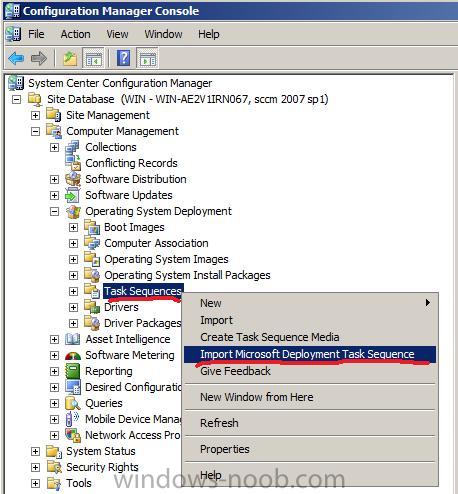Viewport: 458px width, 494px height.
Task: Click the blue Help question mark icon
Action: [x=124, y=59]
